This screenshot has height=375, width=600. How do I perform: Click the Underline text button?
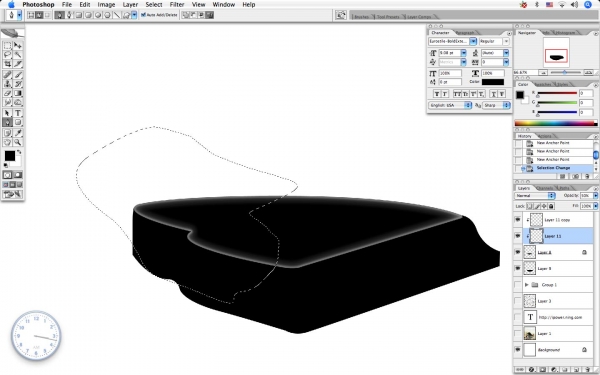coord(494,94)
